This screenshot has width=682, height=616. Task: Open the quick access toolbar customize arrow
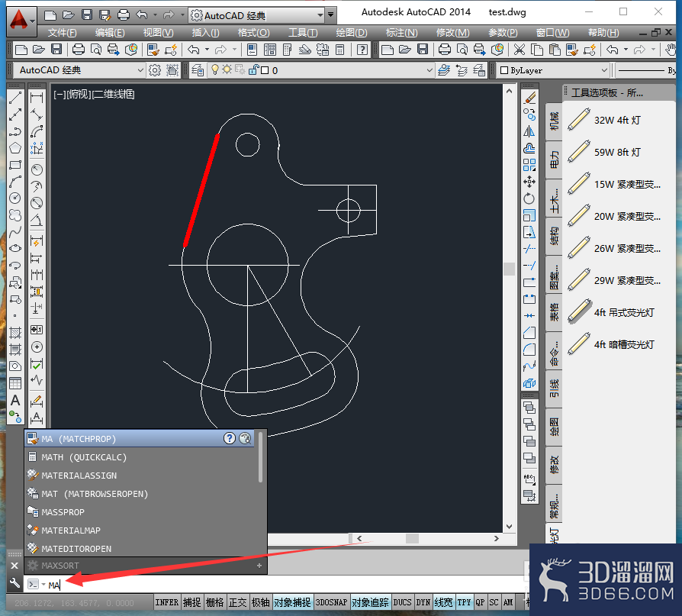[331, 15]
